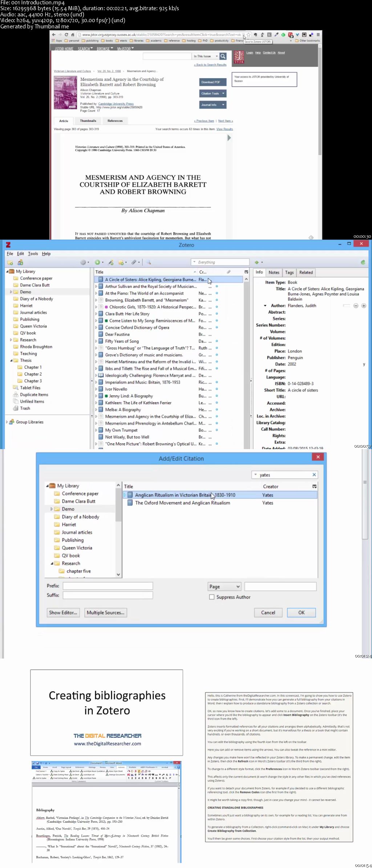
Task: Open Trash in Zotero sidebar
Action: [25, 408]
